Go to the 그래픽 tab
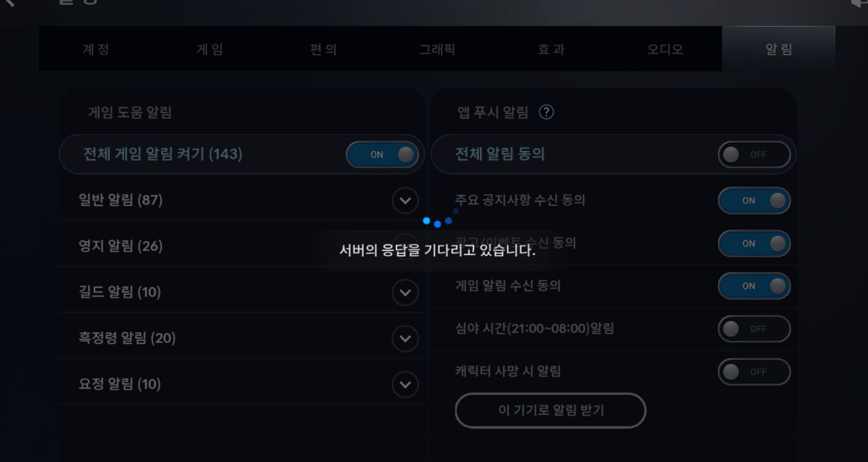This screenshot has width=868, height=462. (438, 50)
